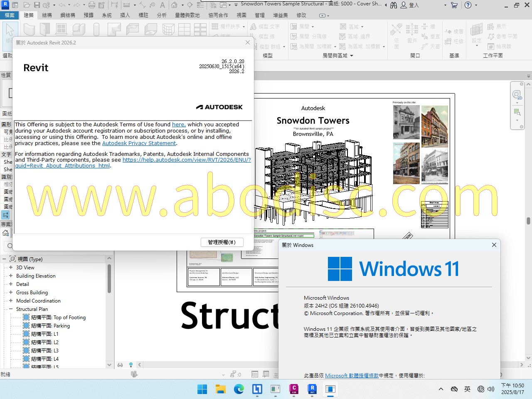
Task: Switch to the 鋼結構 (Steel) ribbon tab
Action: tap(68, 15)
